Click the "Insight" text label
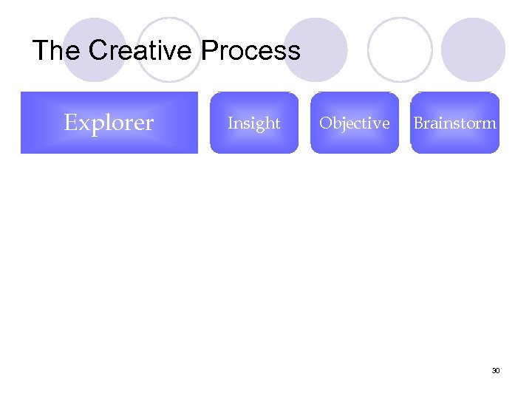Screen dimensions: 532x399 point(254,123)
